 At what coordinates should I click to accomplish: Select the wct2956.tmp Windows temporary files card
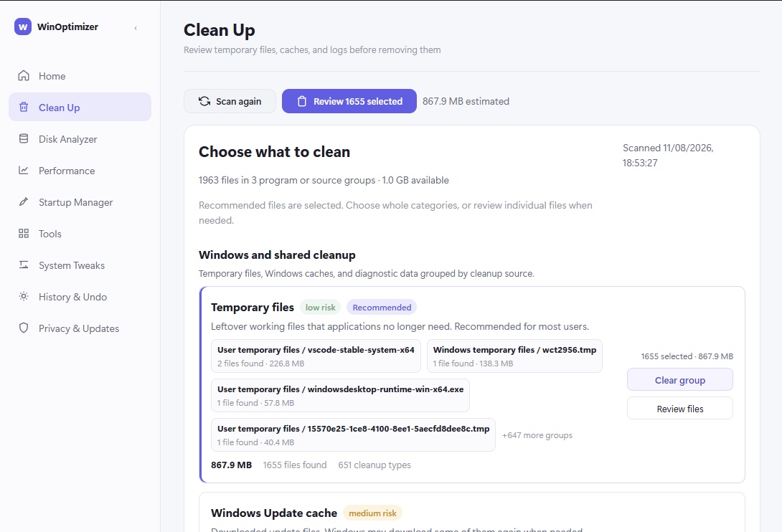[x=514, y=356]
